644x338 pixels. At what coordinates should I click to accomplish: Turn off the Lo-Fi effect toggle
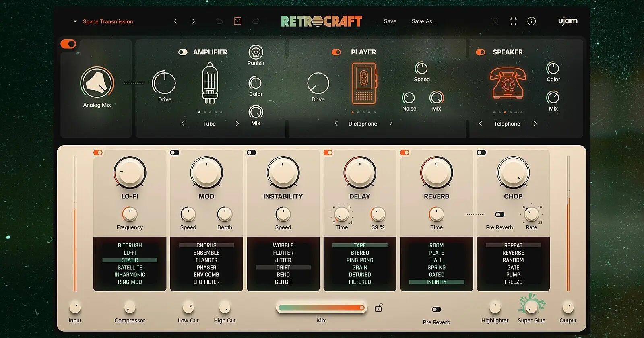tap(98, 153)
